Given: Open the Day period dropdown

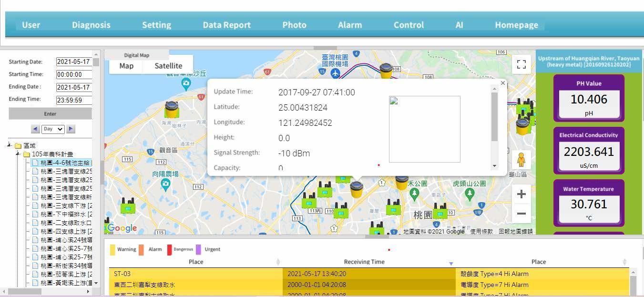Looking at the screenshot, I should click(53, 129).
